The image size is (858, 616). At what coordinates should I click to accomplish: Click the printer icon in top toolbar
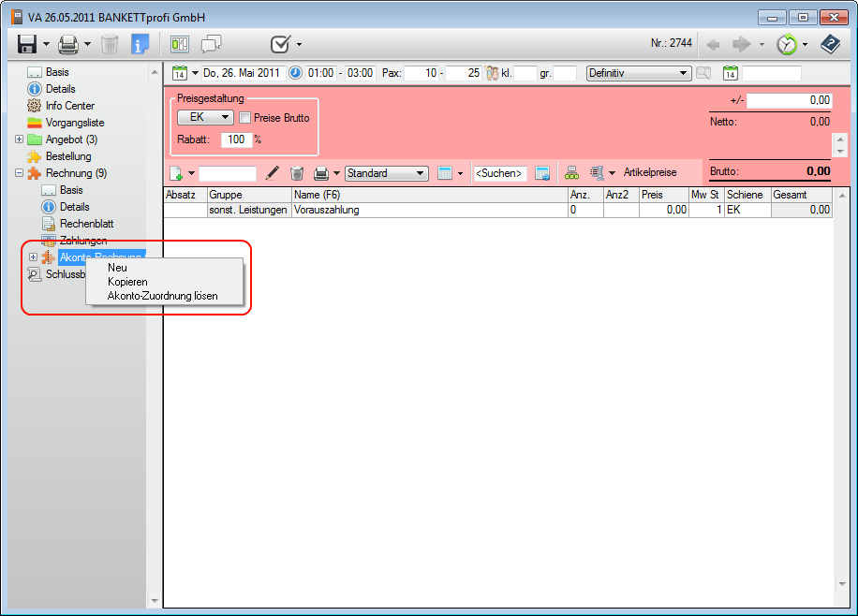[x=68, y=44]
